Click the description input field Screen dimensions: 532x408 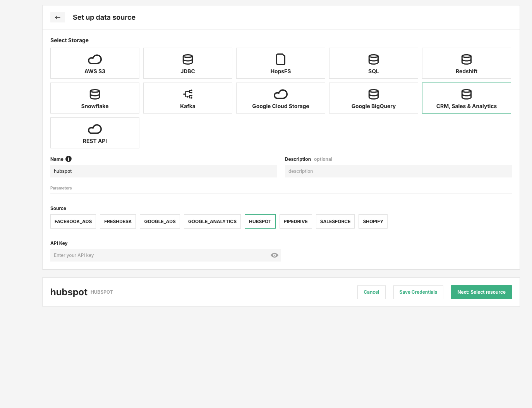pyautogui.click(x=398, y=171)
